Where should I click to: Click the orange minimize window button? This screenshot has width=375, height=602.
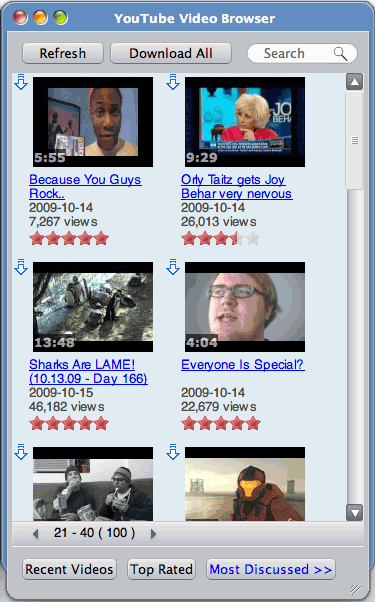(x=40, y=18)
